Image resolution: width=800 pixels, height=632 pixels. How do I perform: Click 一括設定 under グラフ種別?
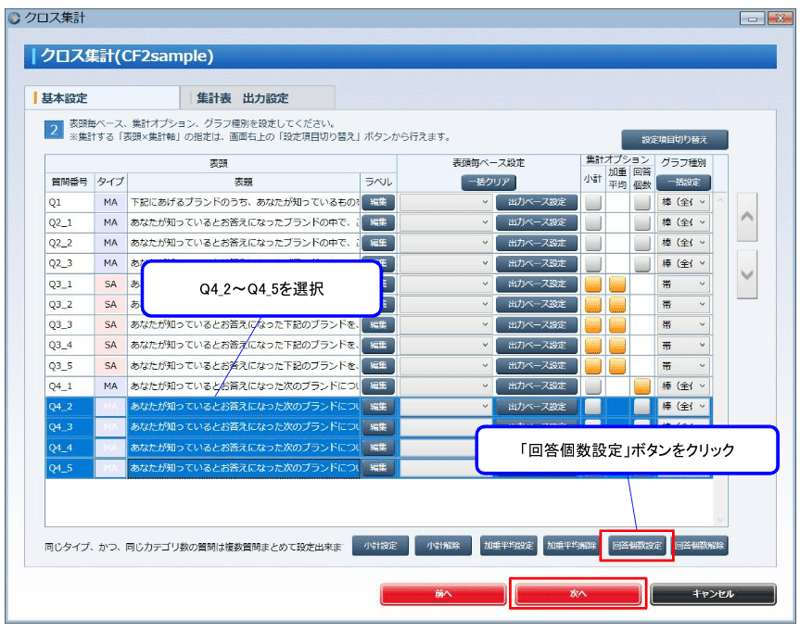pyautogui.click(x=684, y=180)
